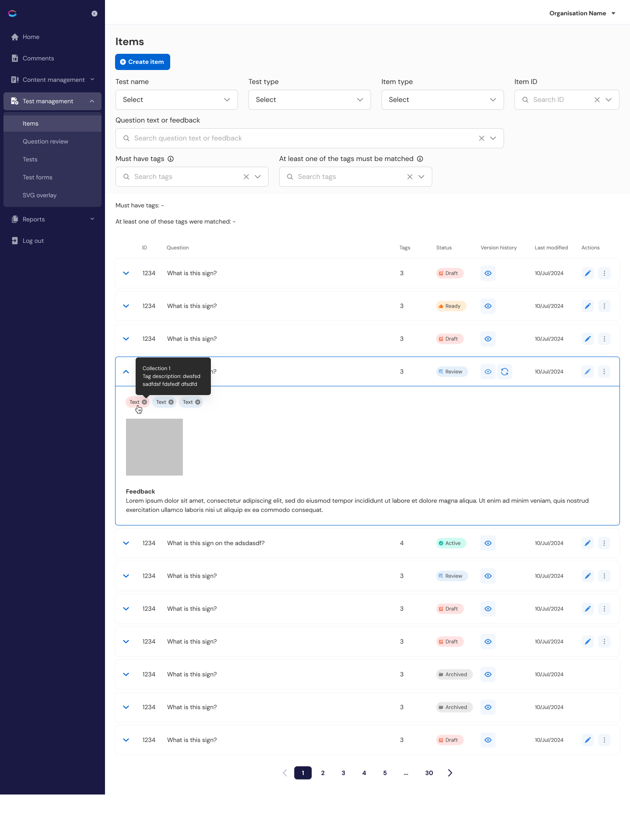This screenshot has height=840, width=630.
Task: Open the Test name Select dropdown
Action: (176, 100)
